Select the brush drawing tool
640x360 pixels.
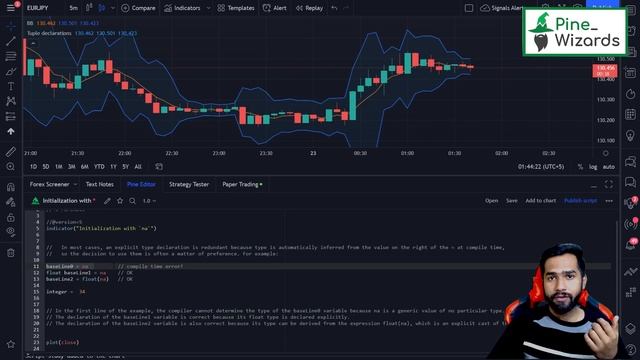pos(11,71)
